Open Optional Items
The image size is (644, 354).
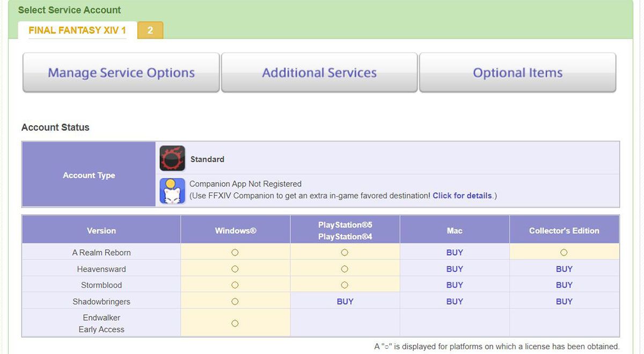tap(517, 72)
